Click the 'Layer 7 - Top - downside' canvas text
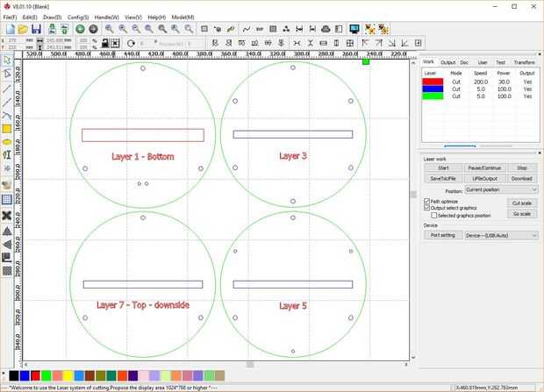 tap(143, 305)
